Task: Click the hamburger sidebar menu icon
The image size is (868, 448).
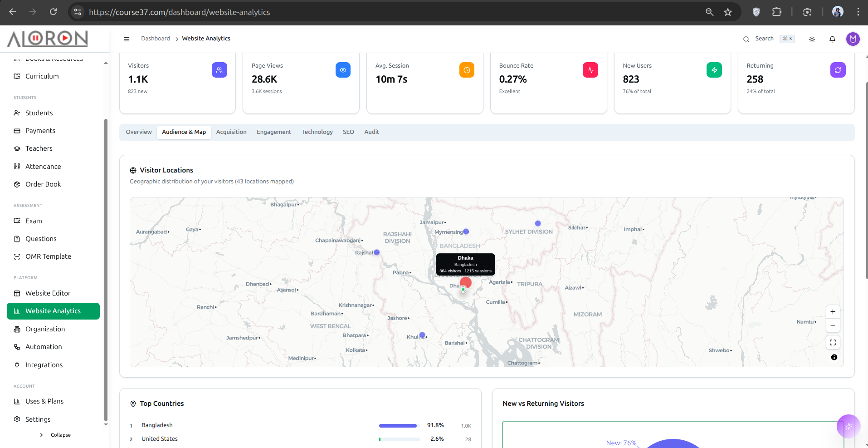Action: 127,39
